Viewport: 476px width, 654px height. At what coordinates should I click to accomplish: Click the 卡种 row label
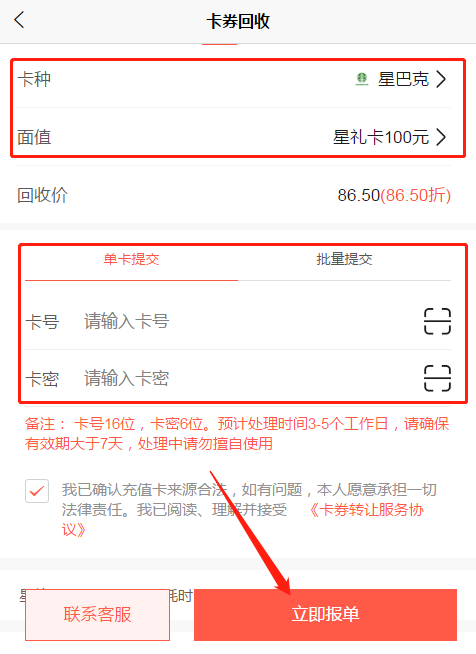pyautogui.click(x=34, y=79)
